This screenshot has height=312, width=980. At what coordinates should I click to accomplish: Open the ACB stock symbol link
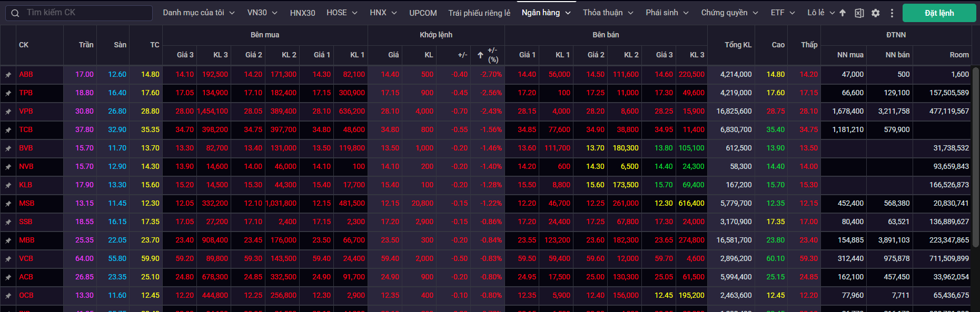[26, 277]
